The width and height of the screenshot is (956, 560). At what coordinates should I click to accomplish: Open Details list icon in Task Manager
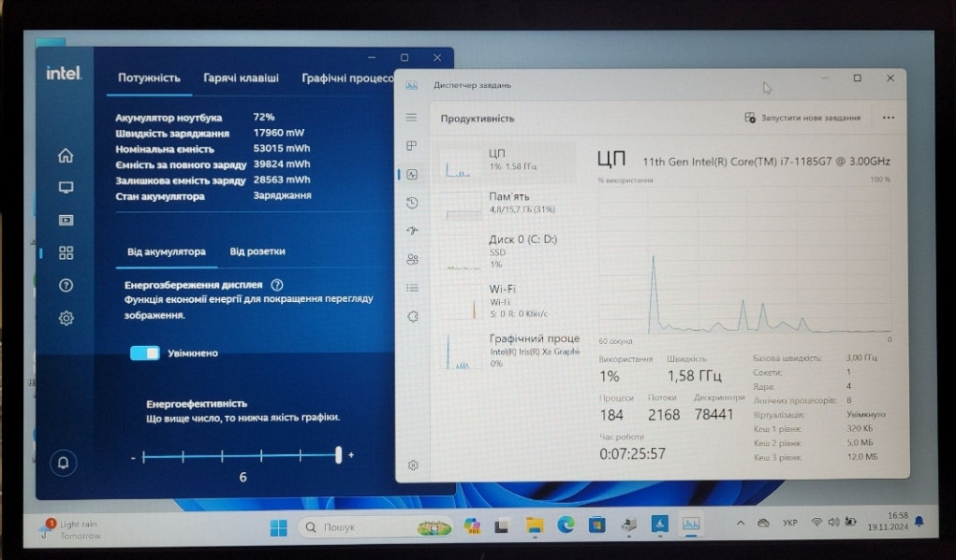412,288
